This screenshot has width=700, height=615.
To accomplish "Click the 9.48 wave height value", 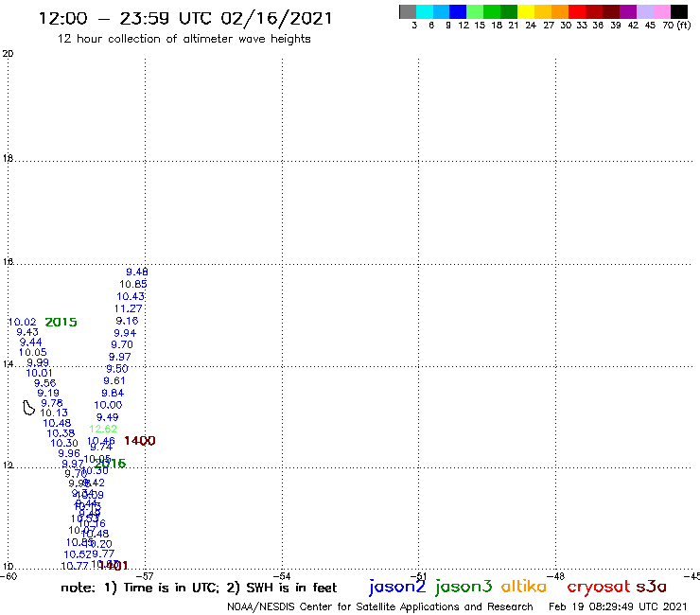I will pyautogui.click(x=137, y=272).
